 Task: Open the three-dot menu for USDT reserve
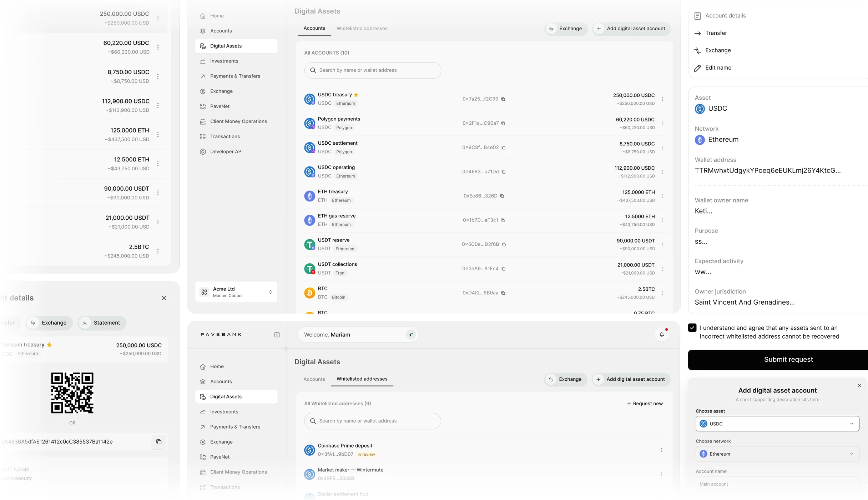click(x=662, y=245)
